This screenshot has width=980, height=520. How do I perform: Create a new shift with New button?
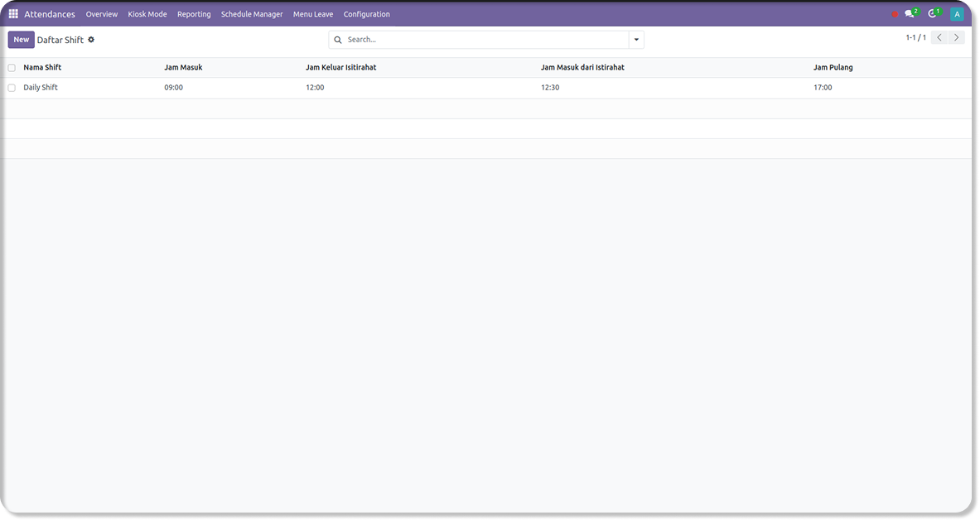pyautogui.click(x=21, y=40)
